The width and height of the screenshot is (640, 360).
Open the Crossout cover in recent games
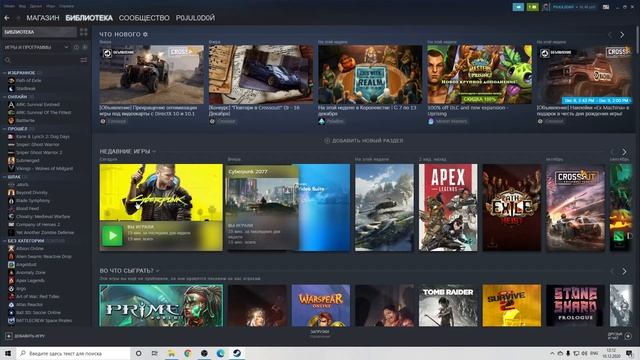[x=576, y=207]
